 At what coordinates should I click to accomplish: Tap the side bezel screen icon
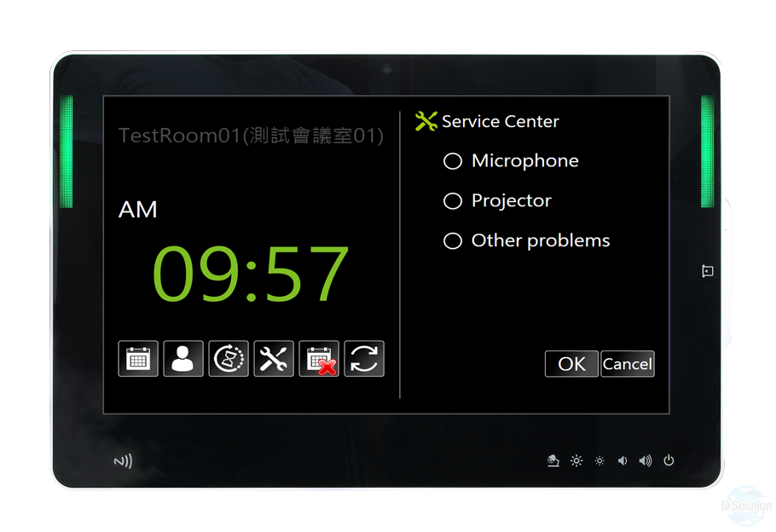click(x=708, y=271)
